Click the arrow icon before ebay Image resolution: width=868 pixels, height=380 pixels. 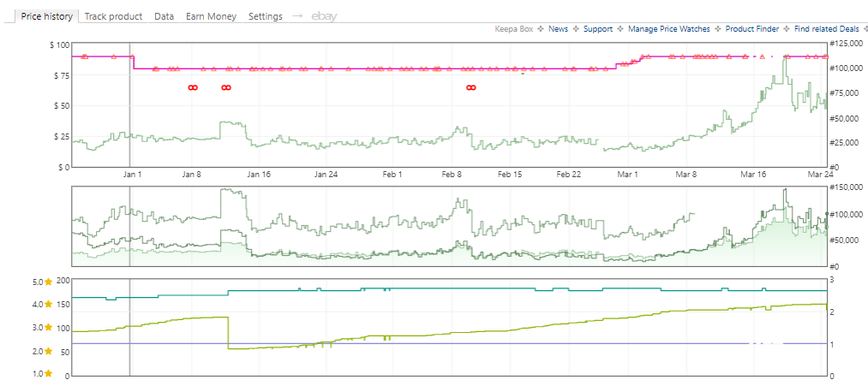(297, 16)
